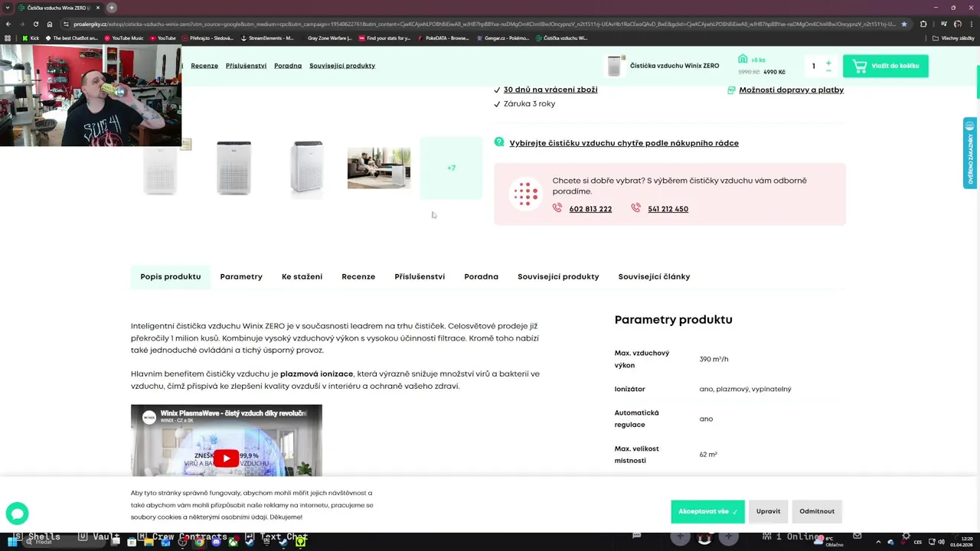The width and height of the screenshot is (980, 551).
Task: Click the address bar URL field
Action: [482, 24]
